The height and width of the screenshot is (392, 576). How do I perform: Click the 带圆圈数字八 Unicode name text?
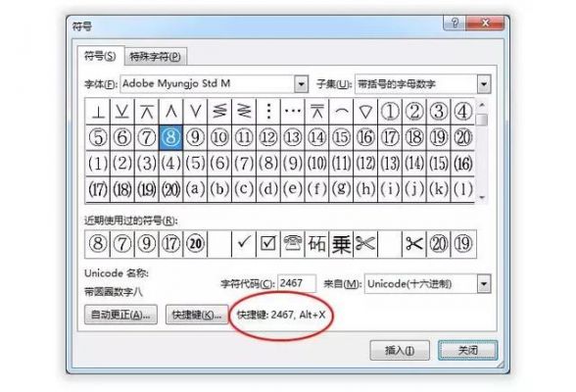tap(114, 292)
